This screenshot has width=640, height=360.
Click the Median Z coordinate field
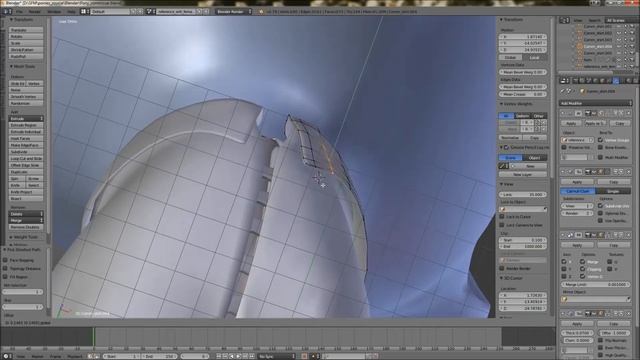tap(523, 50)
